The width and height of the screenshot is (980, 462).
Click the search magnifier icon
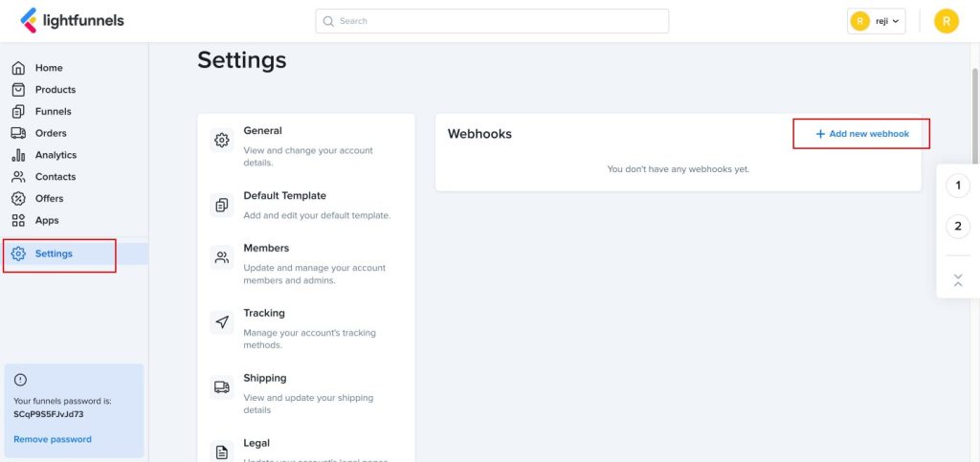328,21
